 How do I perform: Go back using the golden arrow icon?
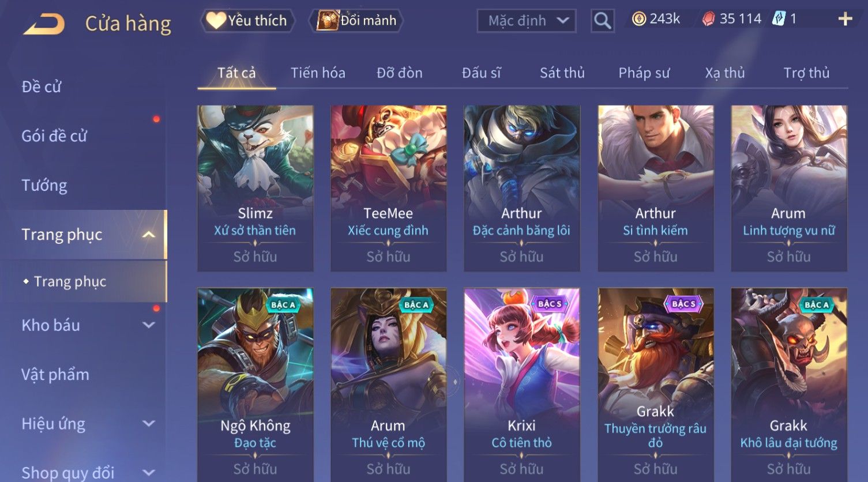tap(44, 24)
